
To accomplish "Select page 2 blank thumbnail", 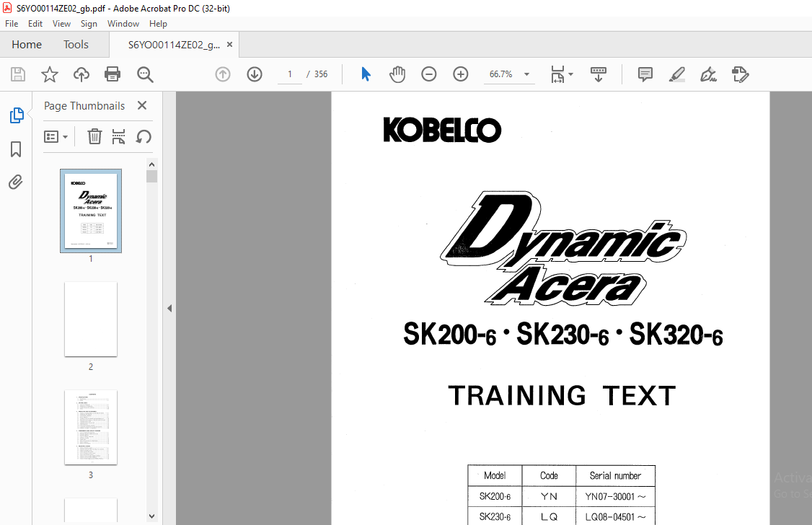I will (x=91, y=319).
